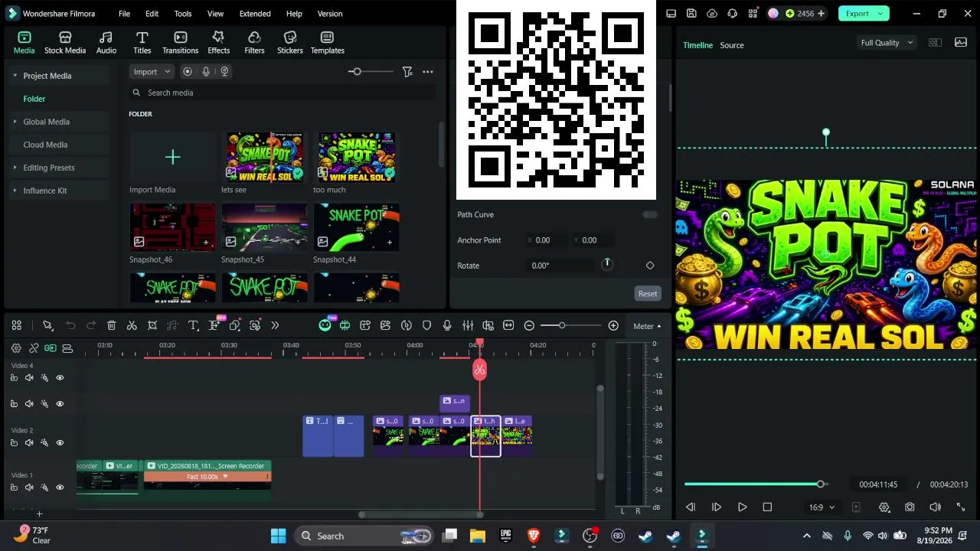Toggle visibility of Video 4 track

(x=60, y=377)
